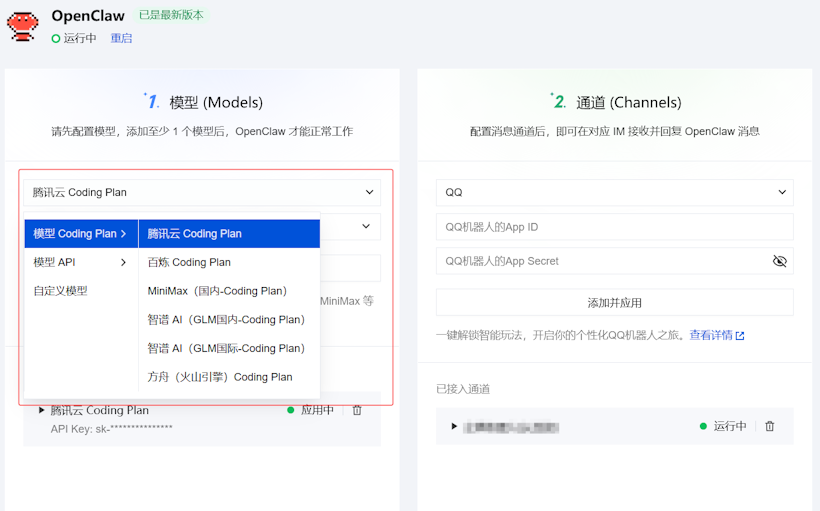The image size is (820, 511).
Task: Delete the connected running channel
Action: 770,426
